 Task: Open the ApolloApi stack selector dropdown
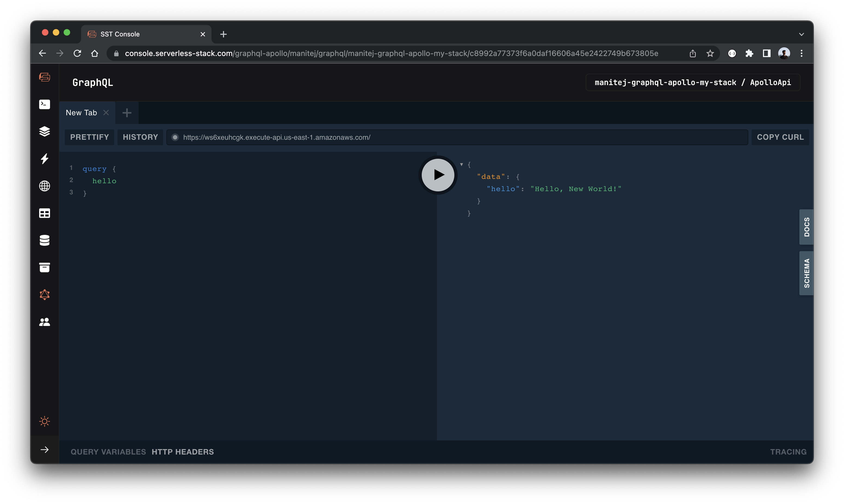692,82
